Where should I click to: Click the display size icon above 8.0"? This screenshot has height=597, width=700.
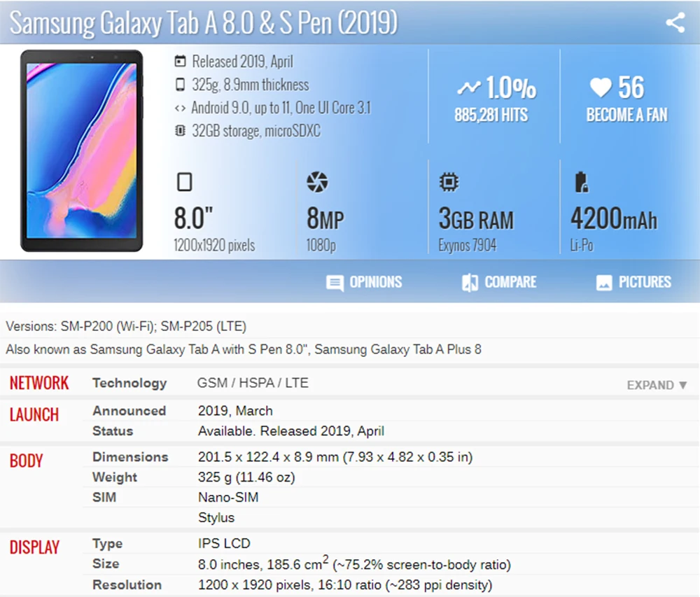(x=184, y=181)
